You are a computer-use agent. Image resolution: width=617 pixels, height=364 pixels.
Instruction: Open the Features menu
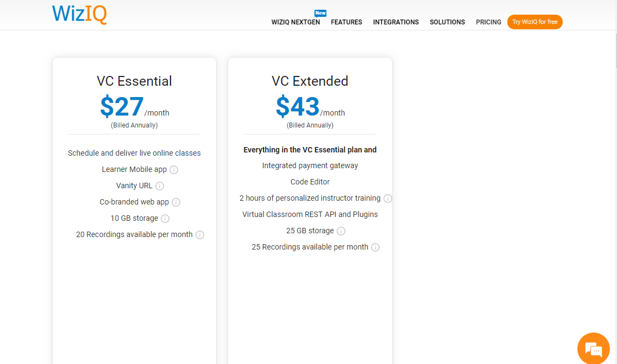click(347, 22)
